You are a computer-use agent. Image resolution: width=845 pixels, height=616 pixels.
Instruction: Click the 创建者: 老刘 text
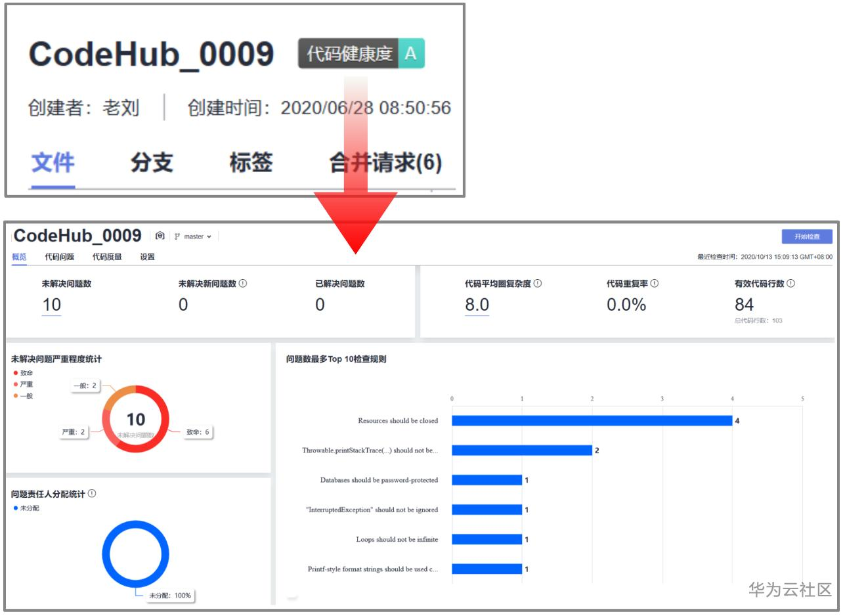point(84,108)
